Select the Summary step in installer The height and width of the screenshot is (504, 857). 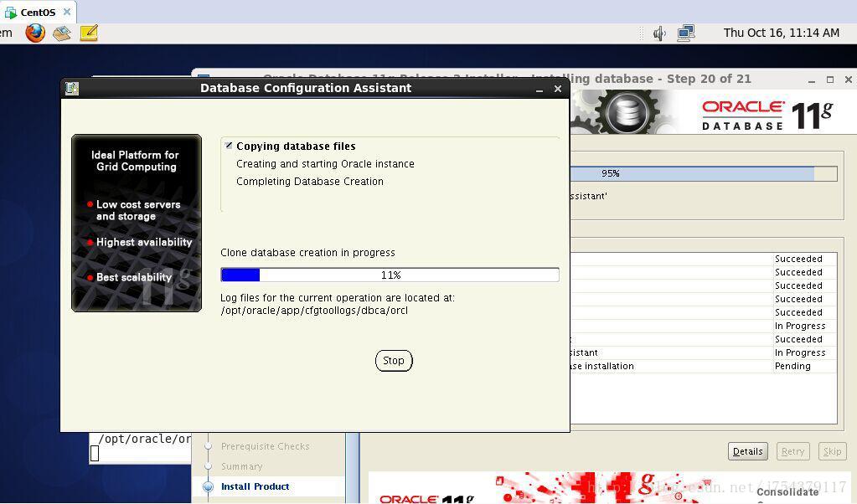point(241,466)
